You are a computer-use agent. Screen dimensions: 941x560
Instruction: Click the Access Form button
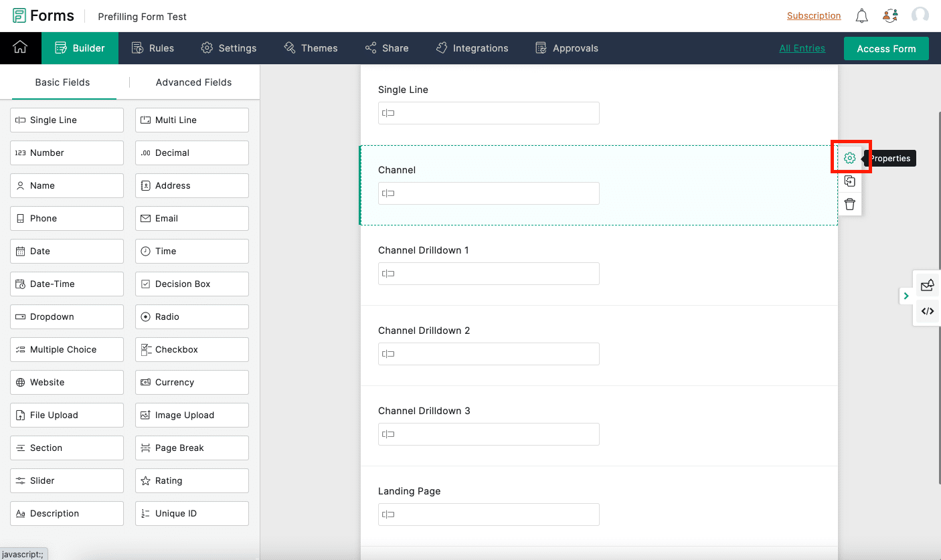[886, 48]
